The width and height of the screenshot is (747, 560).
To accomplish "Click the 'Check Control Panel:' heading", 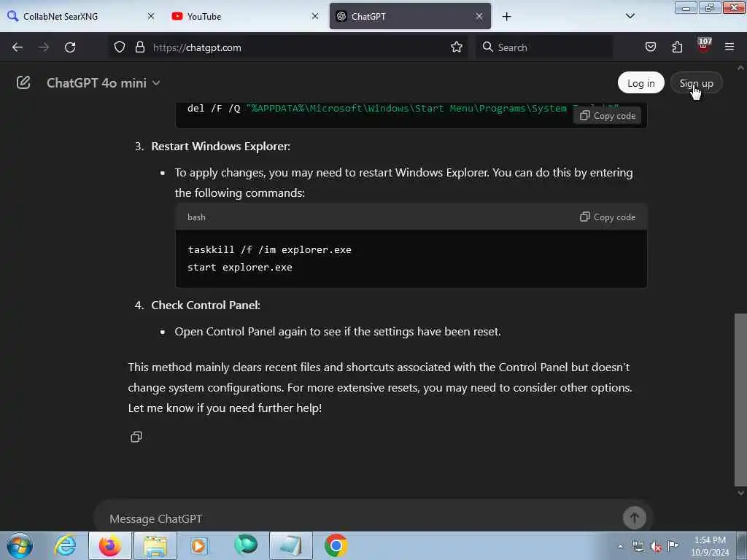I will click(206, 306).
